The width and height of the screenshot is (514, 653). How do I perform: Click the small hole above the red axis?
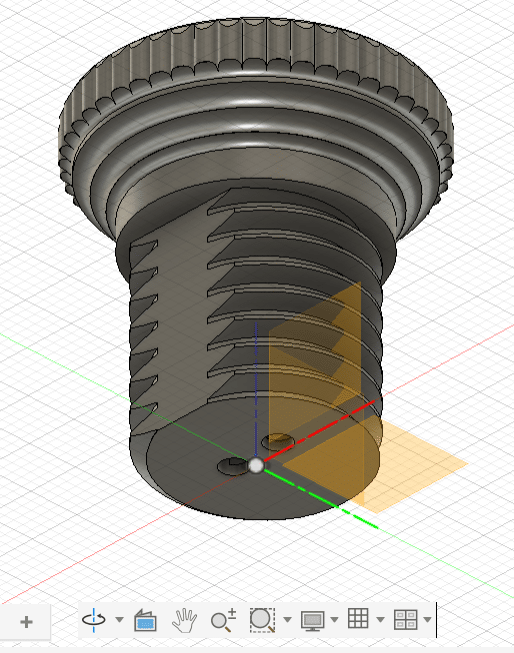[278, 441]
